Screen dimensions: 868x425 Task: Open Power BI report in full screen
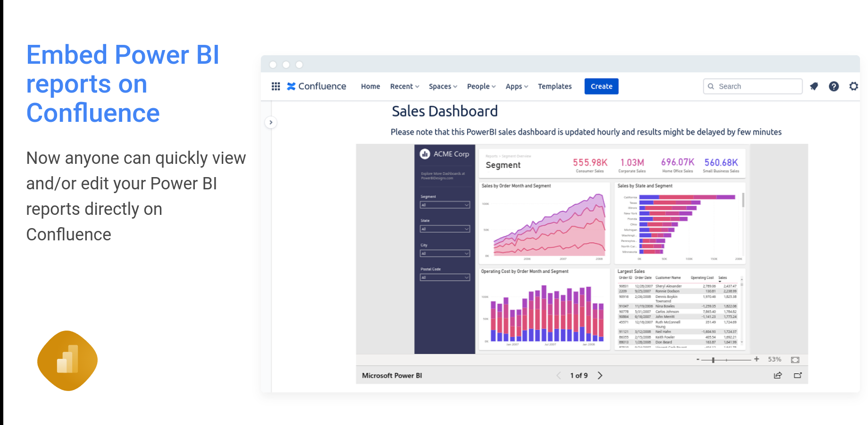point(798,375)
